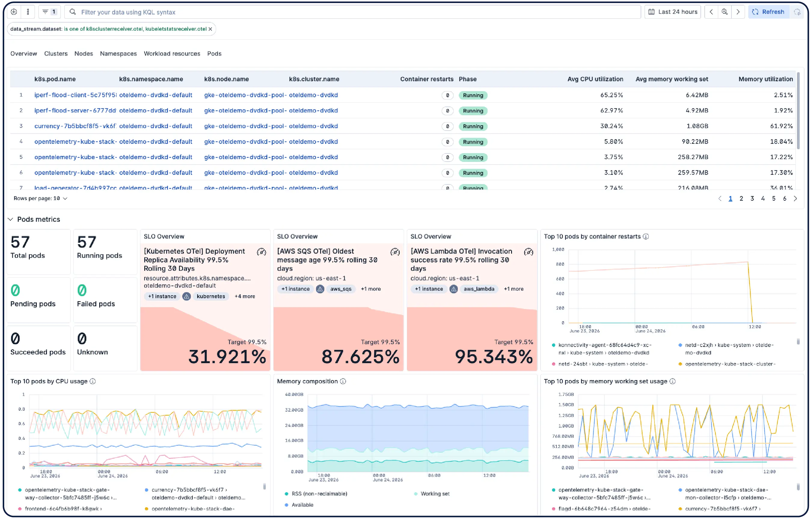The height and width of the screenshot is (519, 812).
Task: Click alert icon in AWS Lambda SLO card
Action: click(454, 289)
